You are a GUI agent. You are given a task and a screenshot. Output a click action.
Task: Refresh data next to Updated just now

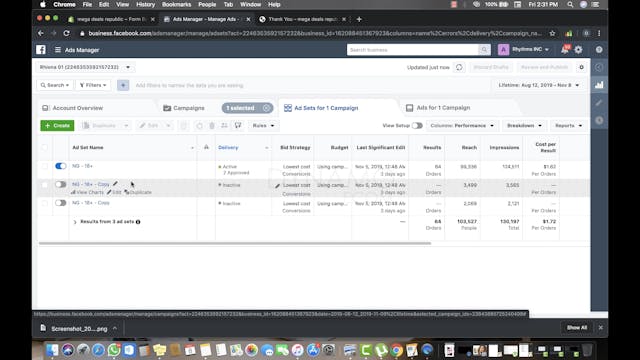coord(459,67)
